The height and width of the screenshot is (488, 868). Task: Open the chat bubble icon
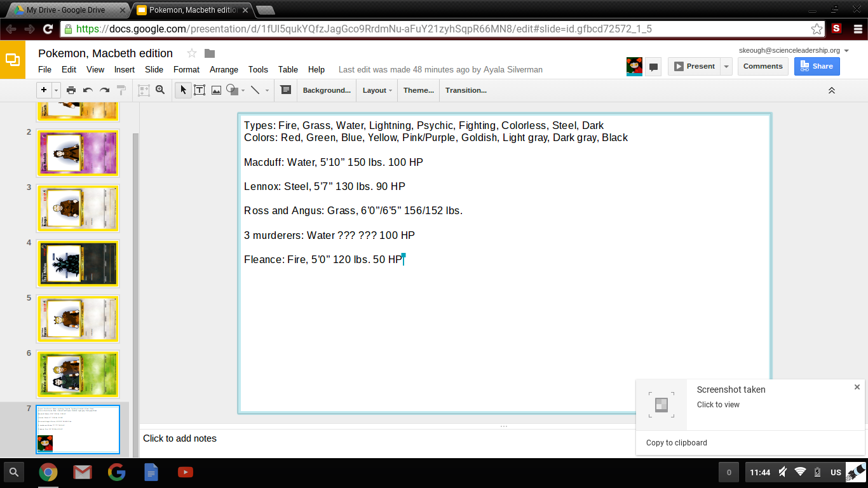point(653,67)
